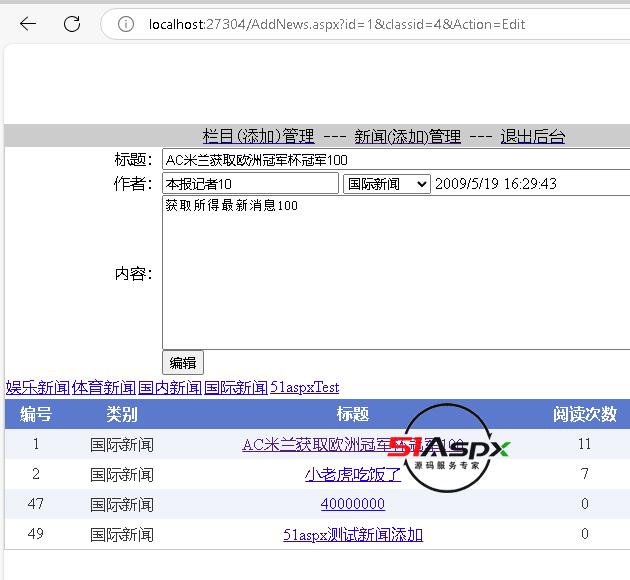The width and height of the screenshot is (630, 580).
Task: Click row number 49 cell
Action: click(x=36, y=534)
